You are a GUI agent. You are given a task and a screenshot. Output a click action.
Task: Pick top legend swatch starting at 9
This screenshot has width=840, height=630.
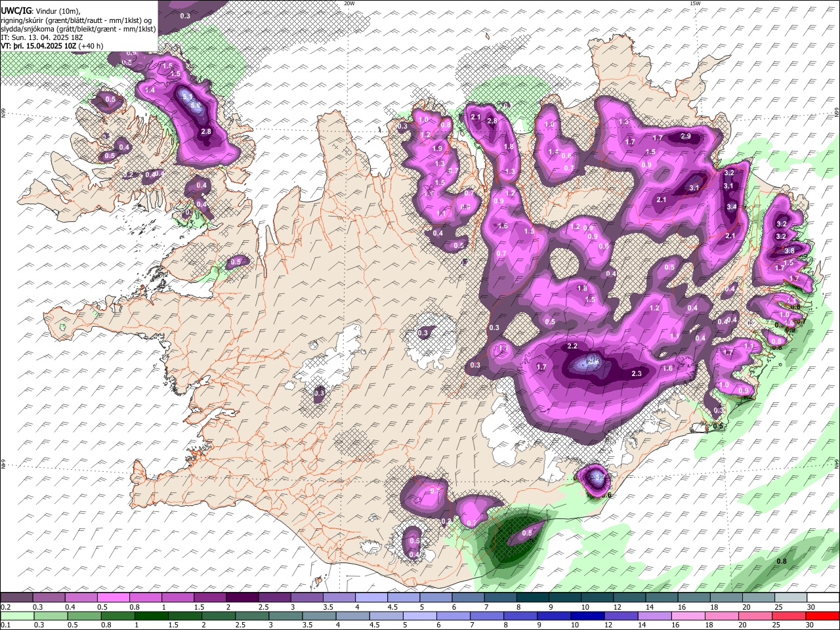pos(565,598)
